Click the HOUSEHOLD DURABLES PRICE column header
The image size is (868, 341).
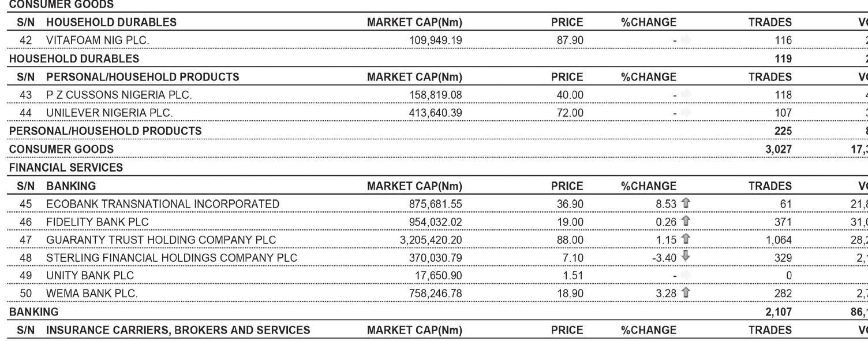[x=567, y=23]
